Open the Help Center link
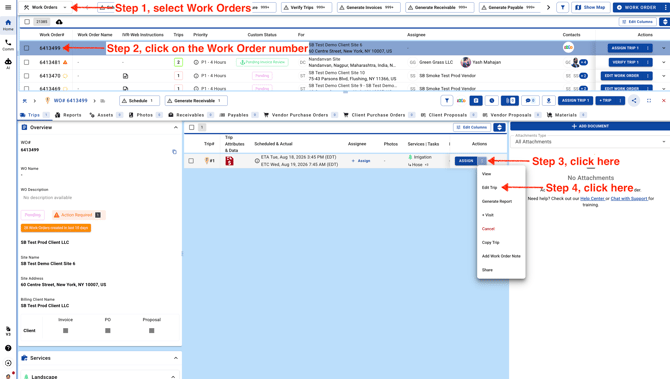 click(592, 199)
